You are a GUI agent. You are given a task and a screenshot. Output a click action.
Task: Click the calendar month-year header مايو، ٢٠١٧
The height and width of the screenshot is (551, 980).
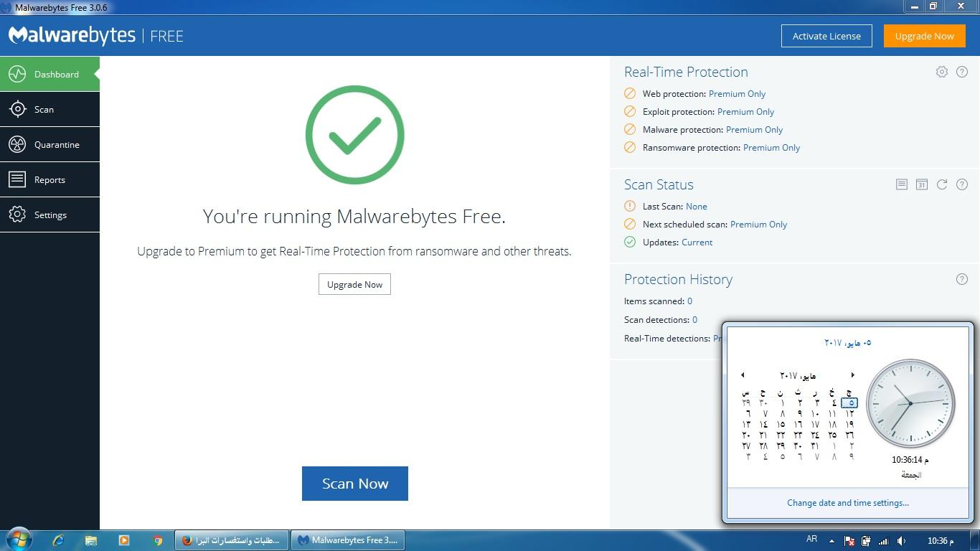798,375
